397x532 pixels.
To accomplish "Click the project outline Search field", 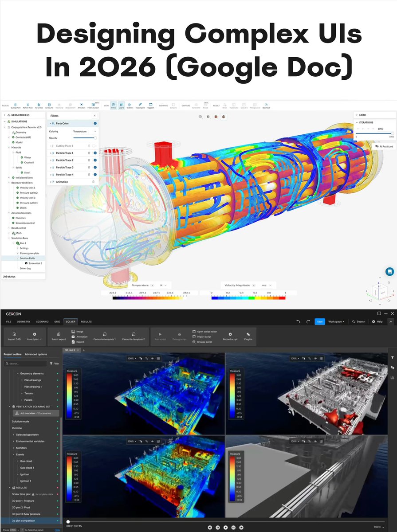I will 25,364.
